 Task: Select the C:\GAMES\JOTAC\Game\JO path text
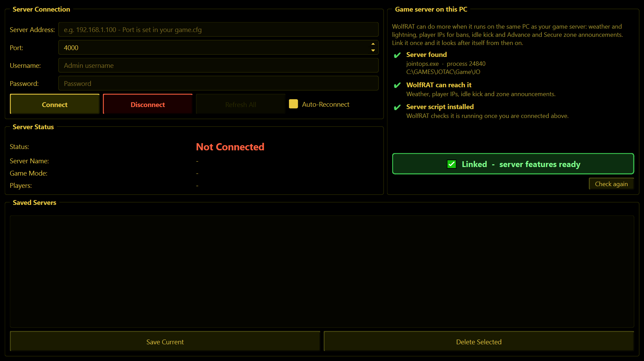(443, 72)
